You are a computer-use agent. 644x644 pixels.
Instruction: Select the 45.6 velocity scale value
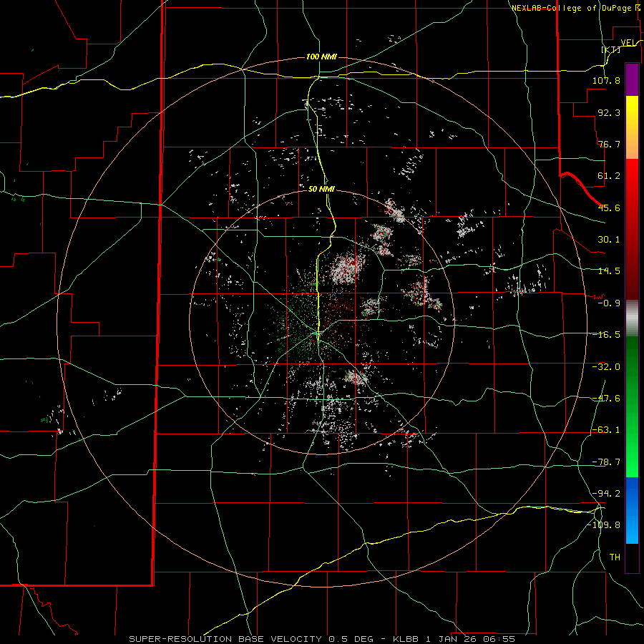click(609, 208)
